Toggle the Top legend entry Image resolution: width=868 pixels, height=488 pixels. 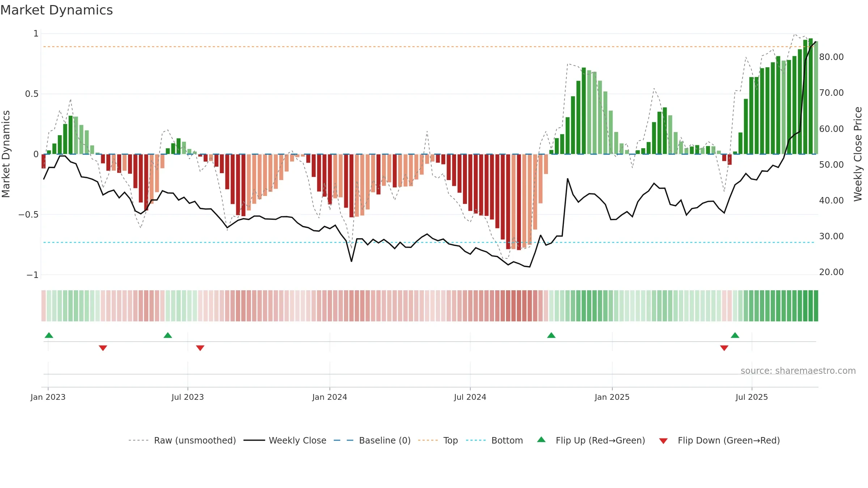(x=438, y=440)
